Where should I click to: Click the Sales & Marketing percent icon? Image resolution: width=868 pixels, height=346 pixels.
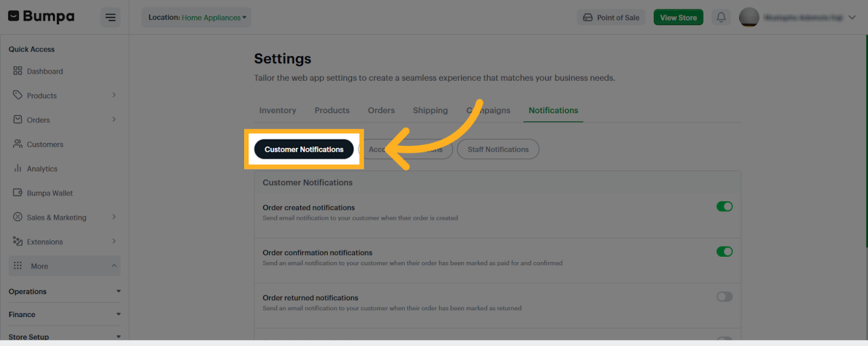[18, 217]
